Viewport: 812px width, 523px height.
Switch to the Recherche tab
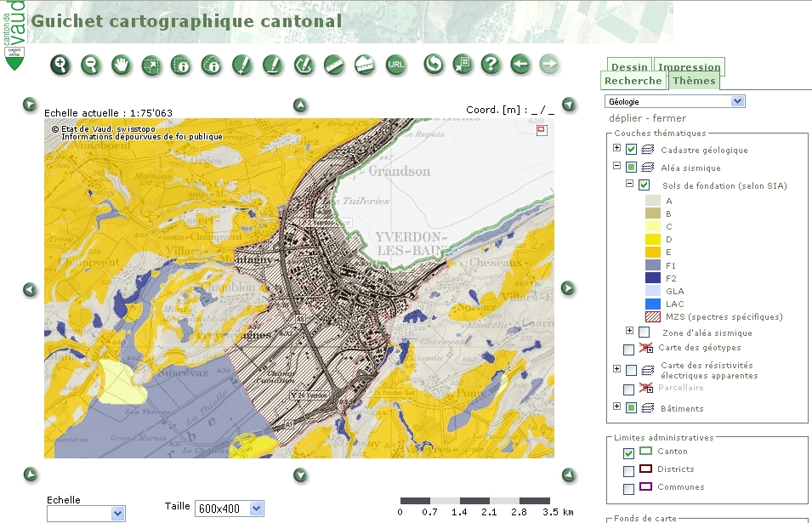[x=633, y=81]
